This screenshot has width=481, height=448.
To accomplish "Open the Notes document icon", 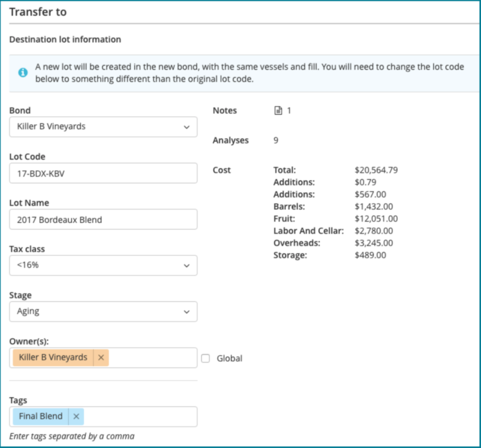I will point(279,111).
